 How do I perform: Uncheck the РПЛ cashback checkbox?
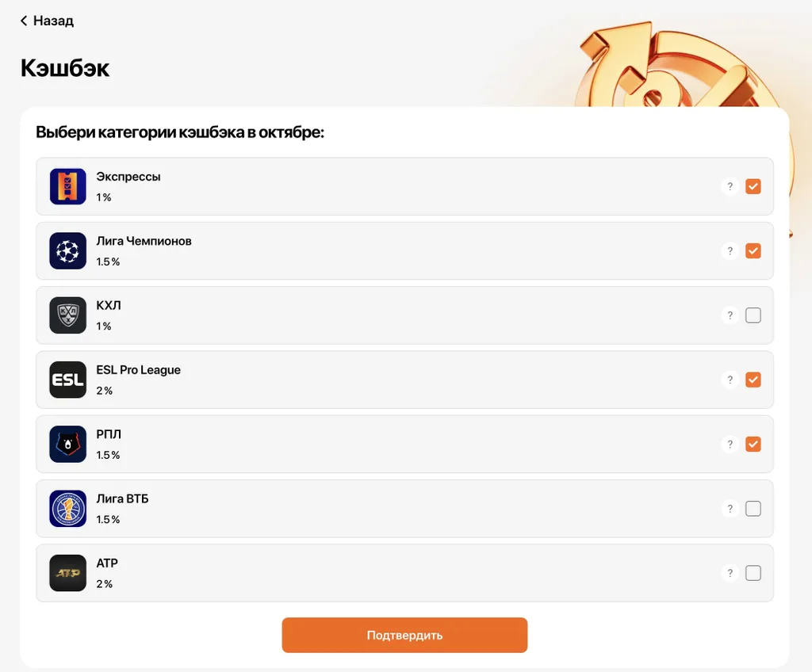(x=753, y=445)
